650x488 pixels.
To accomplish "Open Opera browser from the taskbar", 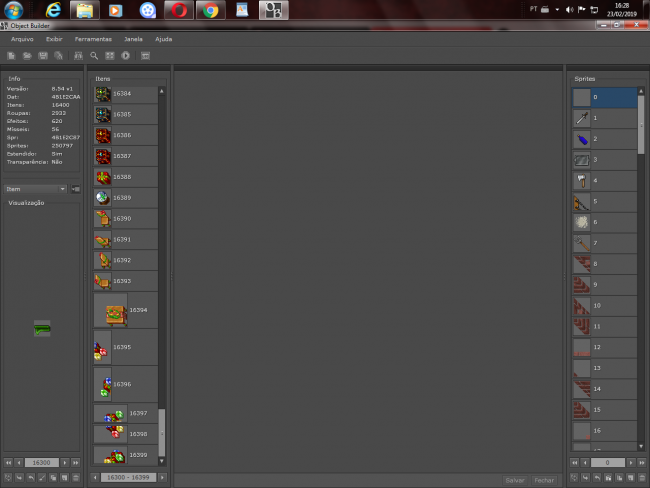I will tap(179, 10).
